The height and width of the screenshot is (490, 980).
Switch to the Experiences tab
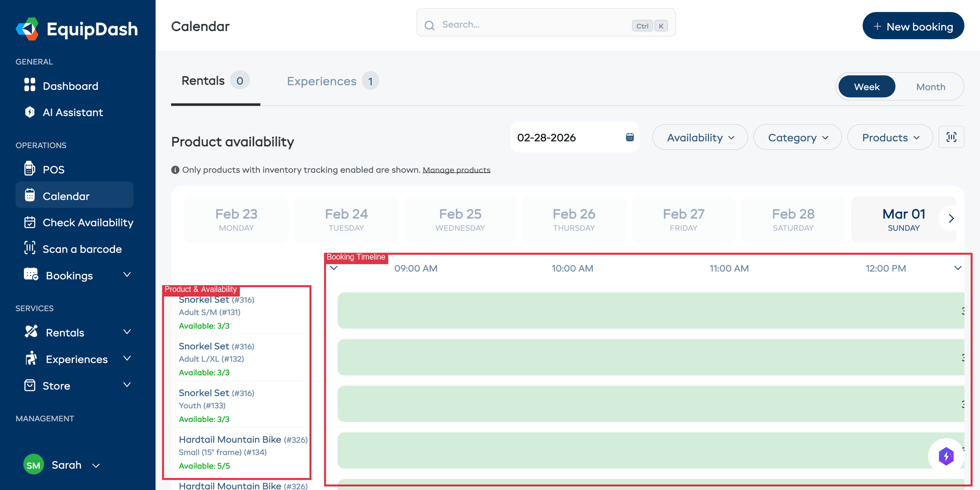pos(321,81)
